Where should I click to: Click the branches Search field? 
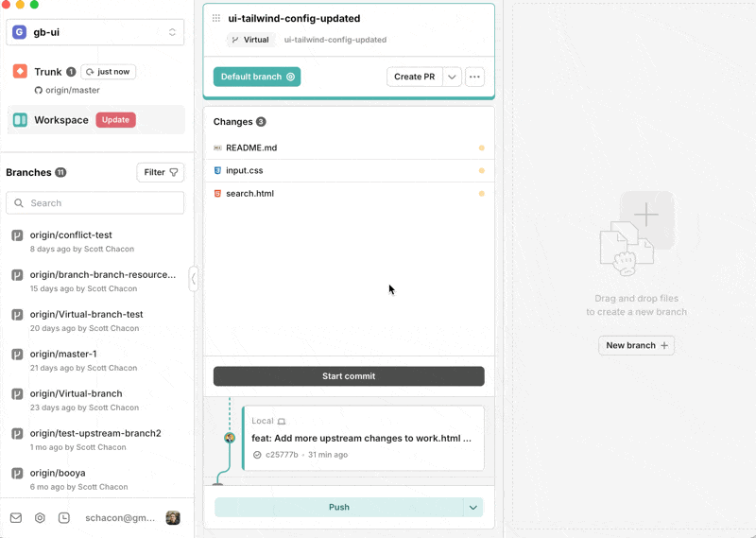coord(94,203)
